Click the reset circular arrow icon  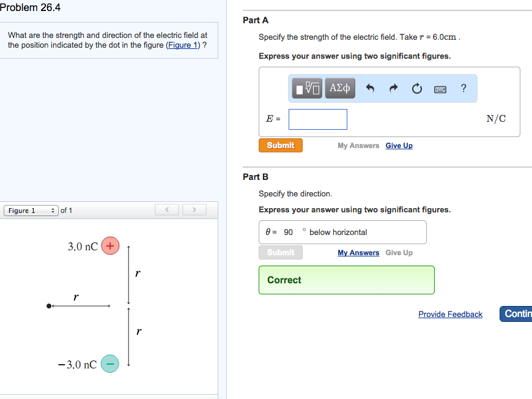pyautogui.click(x=416, y=89)
